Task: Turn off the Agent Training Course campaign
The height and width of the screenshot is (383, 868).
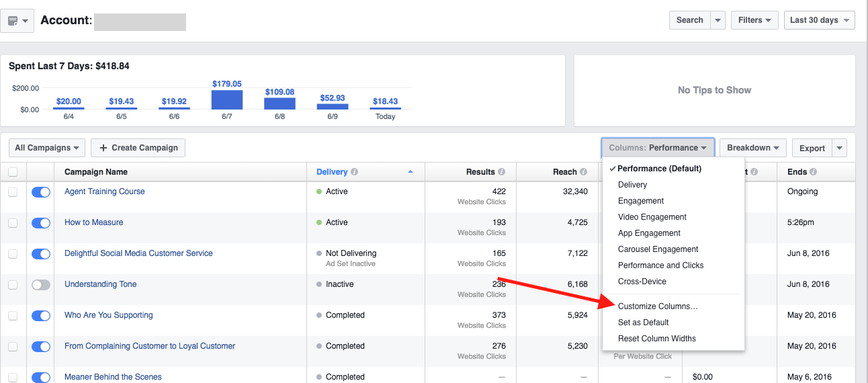Action: [41, 192]
